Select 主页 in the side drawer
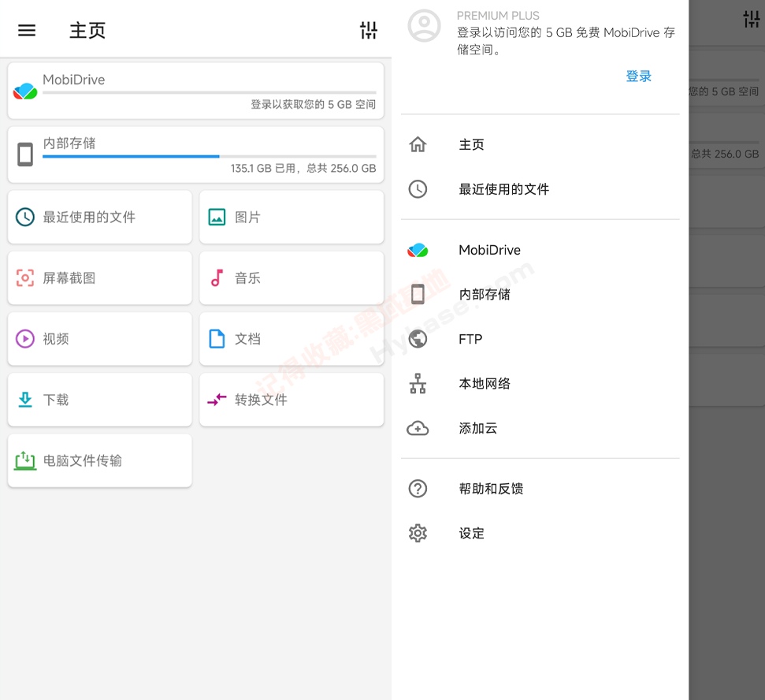The image size is (765, 700). click(540, 144)
